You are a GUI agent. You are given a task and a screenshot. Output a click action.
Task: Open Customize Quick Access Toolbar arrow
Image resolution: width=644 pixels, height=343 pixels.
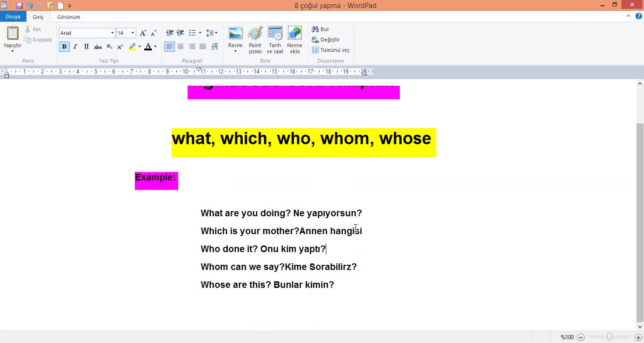coord(70,6)
